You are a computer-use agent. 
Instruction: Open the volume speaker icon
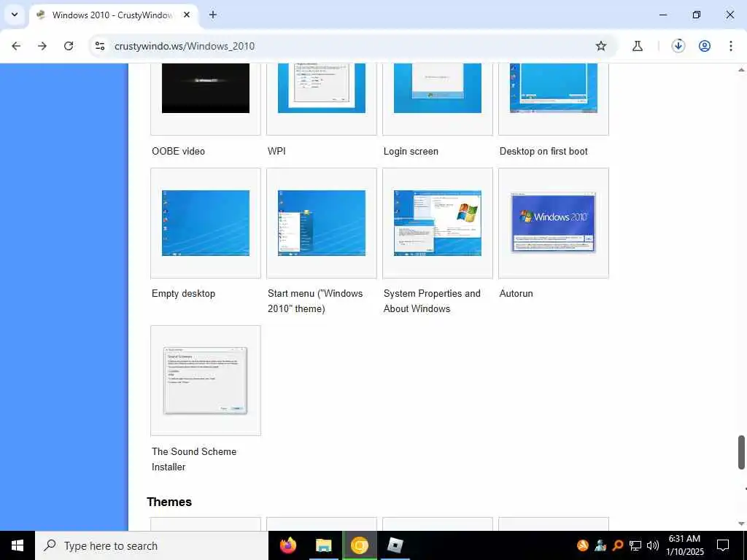[653, 545]
